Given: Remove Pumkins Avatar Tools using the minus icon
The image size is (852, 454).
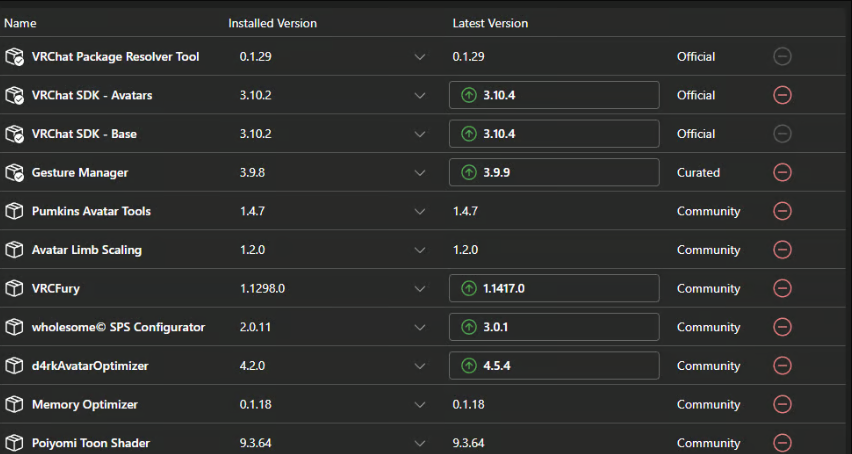Looking at the screenshot, I should click(782, 211).
